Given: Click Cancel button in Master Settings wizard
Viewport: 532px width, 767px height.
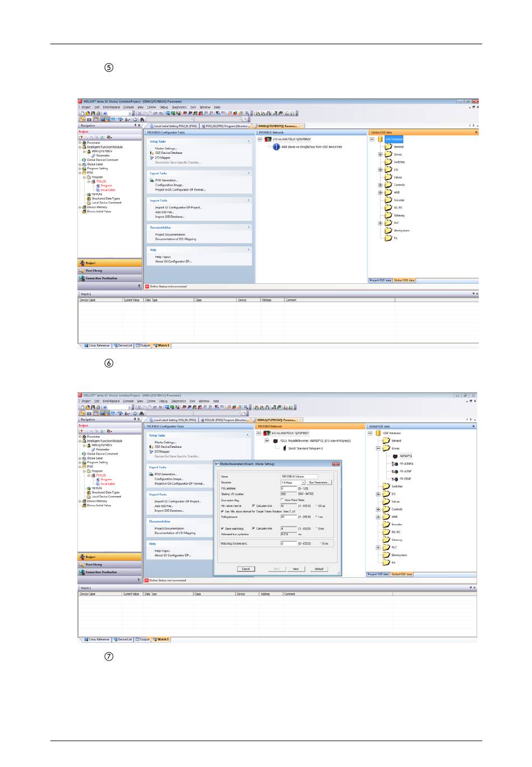Looking at the screenshot, I should (x=246, y=569).
